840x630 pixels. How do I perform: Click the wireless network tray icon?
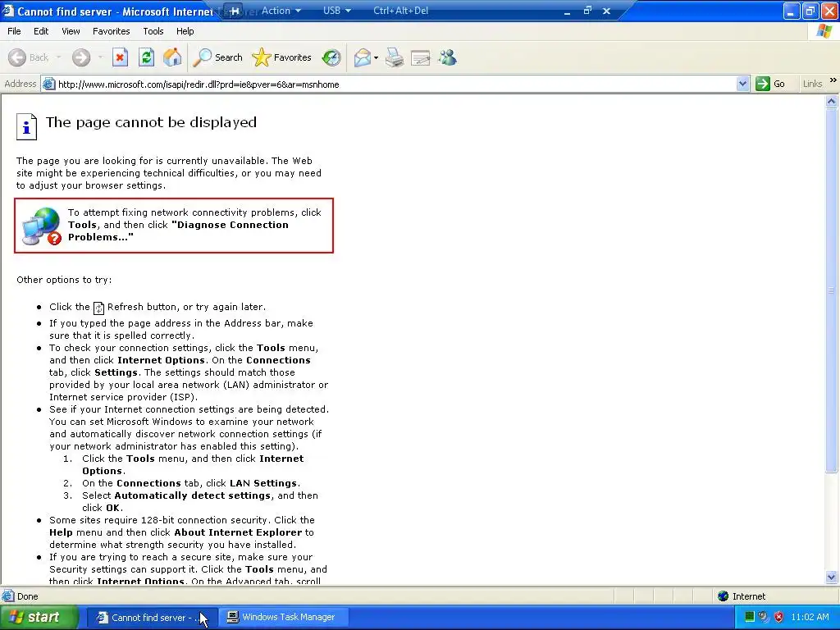(764, 617)
